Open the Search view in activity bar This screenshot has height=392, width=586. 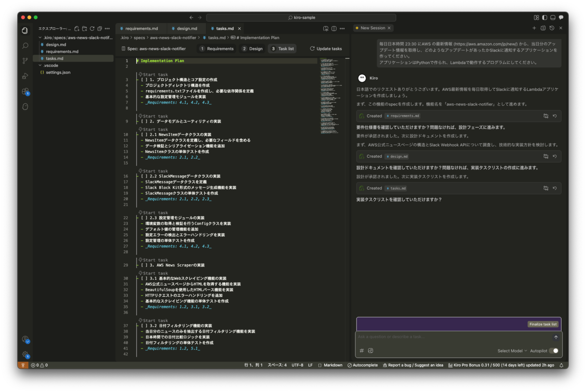pos(25,45)
